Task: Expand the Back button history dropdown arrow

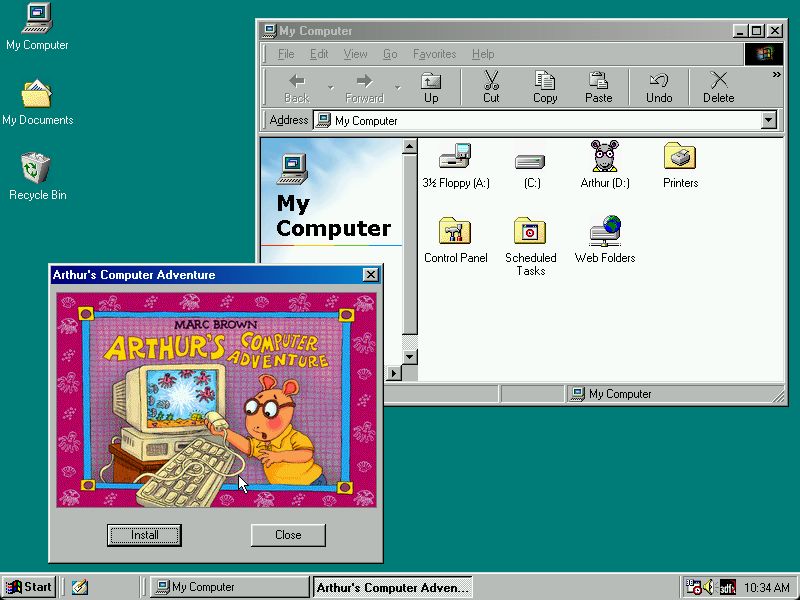Action: [331, 88]
